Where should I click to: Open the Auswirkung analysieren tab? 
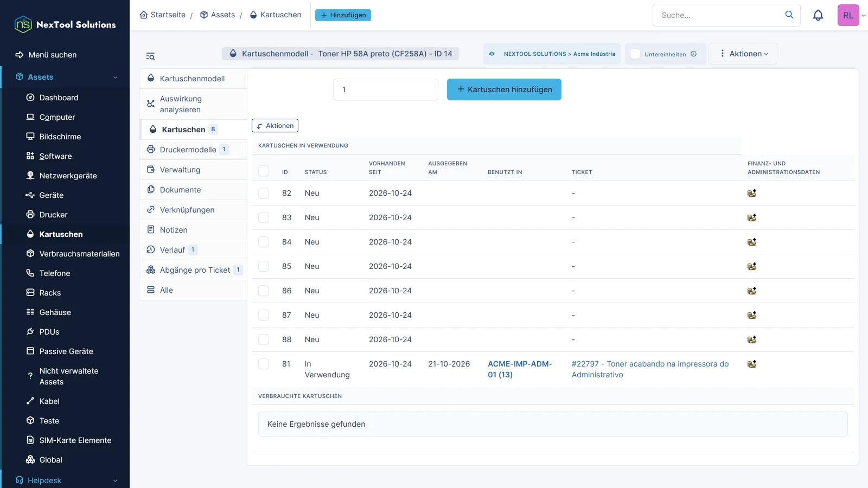pyautogui.click(x=193, y=104)
